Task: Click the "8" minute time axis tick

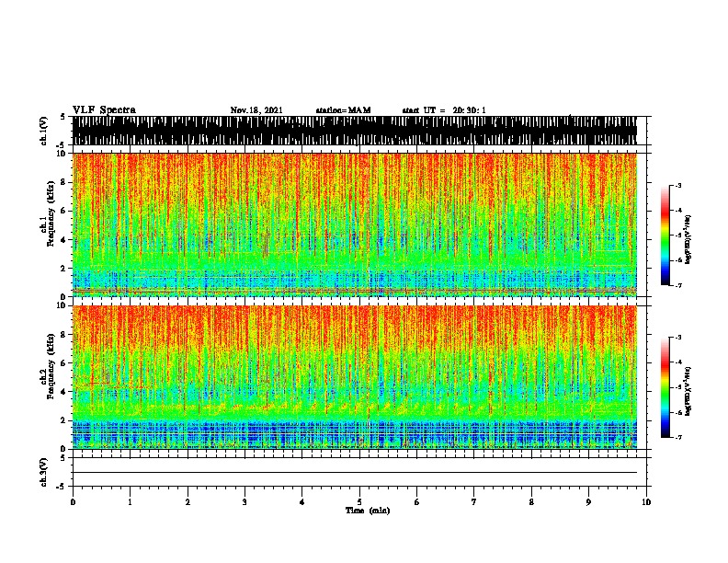Action: click(x=531, y=502)
